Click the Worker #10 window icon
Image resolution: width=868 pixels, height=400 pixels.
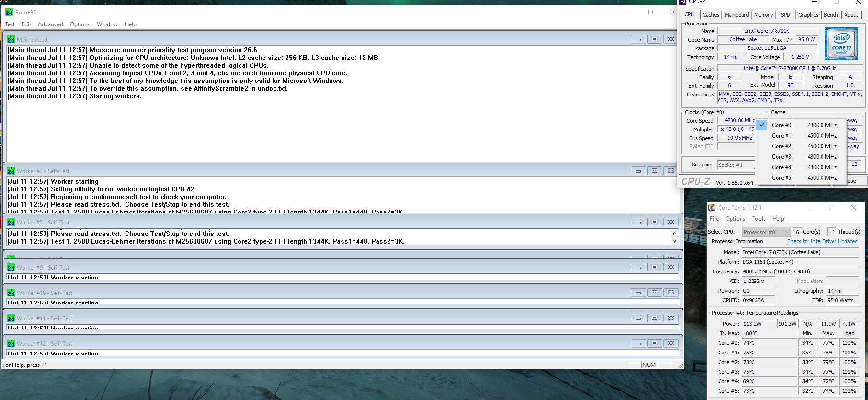click(x=11, y=293)
